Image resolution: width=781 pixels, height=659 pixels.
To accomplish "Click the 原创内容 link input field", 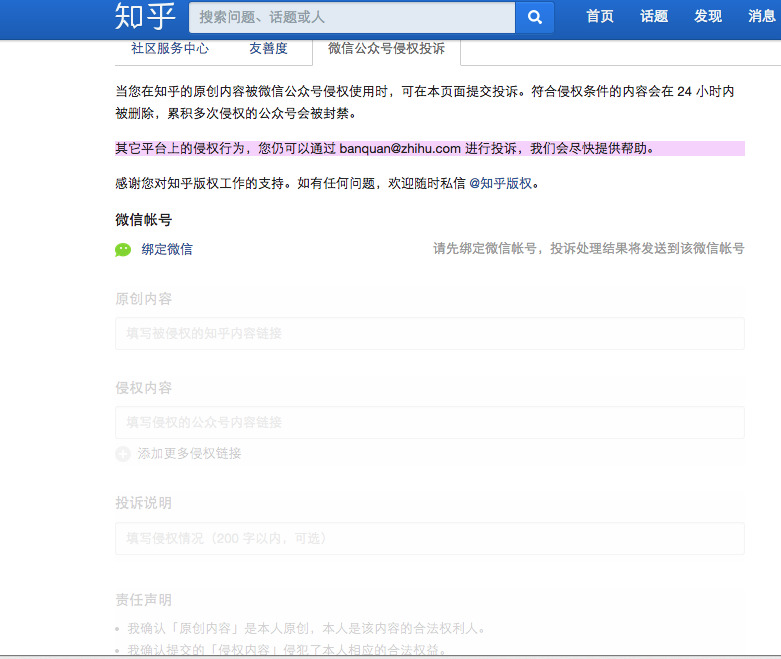I will pyautogui.click(x=430, y=334).
